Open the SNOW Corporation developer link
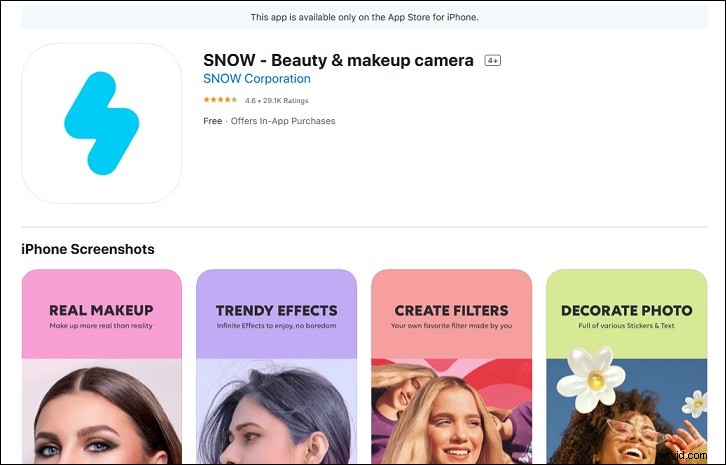Image resolution: width=727 pixels, height=465 pixels. click(x=257, y=79)
